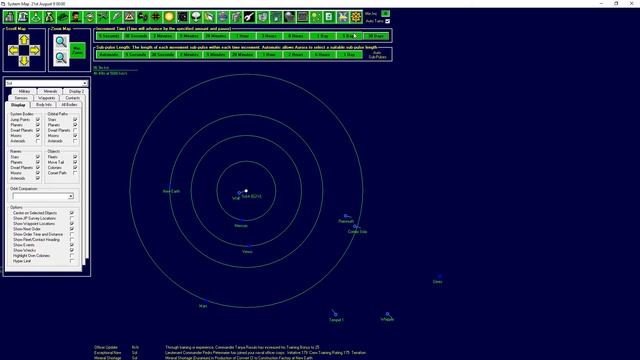The height and width of the screenshot is (360, 640).
Task: Open the commander portrait toolbar icon
Action: coord(76,17)
